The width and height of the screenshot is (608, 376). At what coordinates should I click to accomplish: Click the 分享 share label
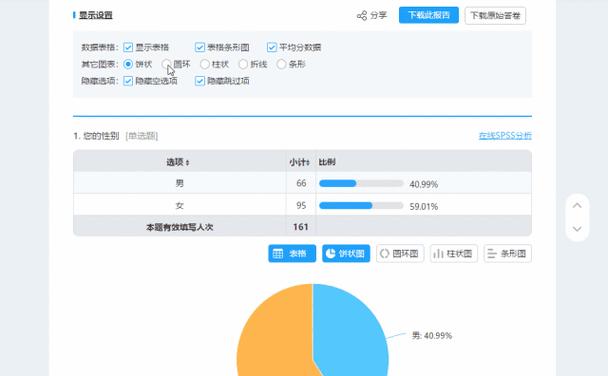[378, 16]
